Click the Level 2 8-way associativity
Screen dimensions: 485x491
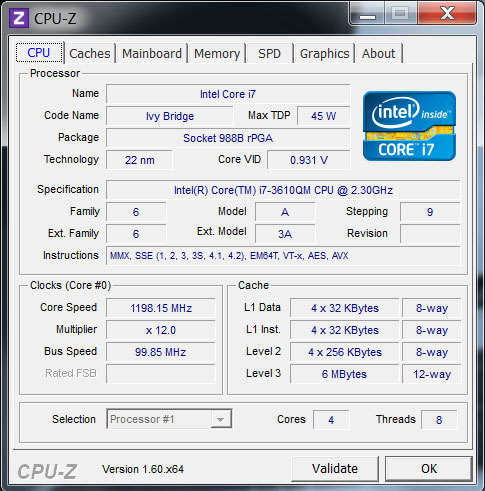tap(432, 352)
